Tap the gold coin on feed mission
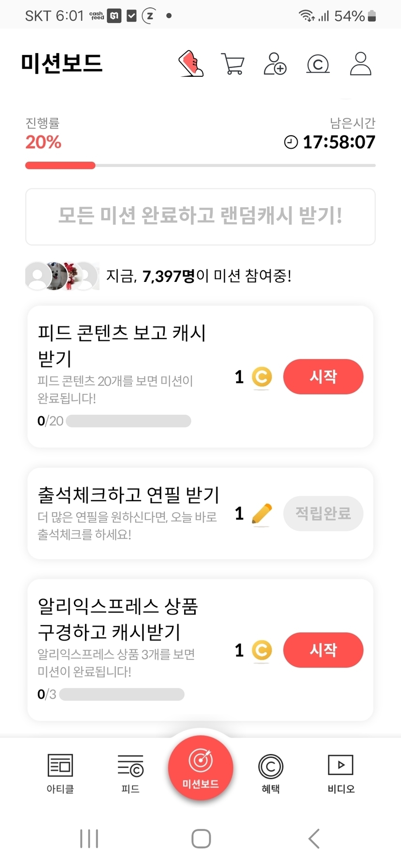 pyautogui.click(x=262, y=377)
